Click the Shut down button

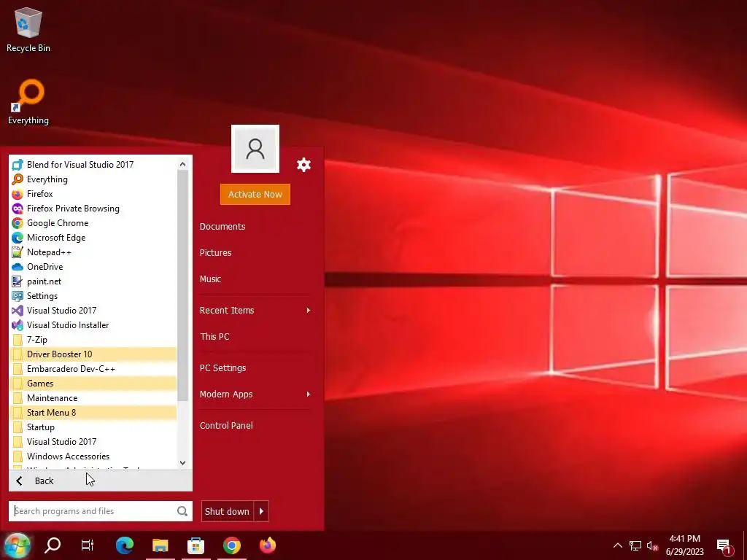(x=228, y=511)
